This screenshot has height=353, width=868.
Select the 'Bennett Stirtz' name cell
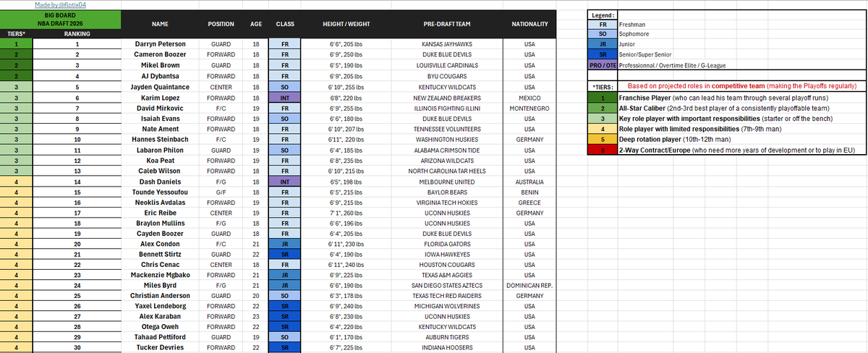(x=161, y=255)
